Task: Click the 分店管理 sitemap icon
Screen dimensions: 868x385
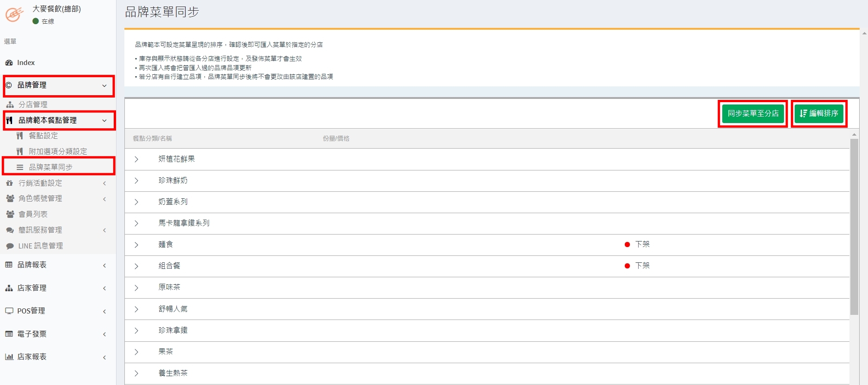Action: (x=10, y=105)
